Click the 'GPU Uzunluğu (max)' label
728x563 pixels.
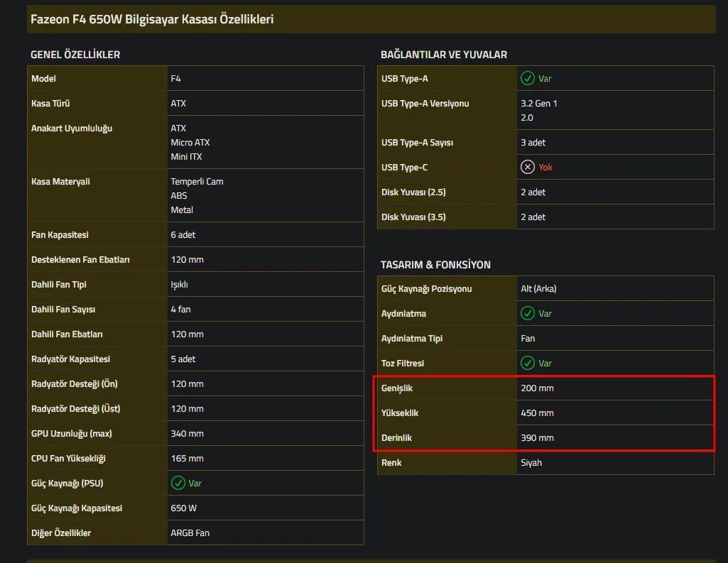click(x=72, y=434)
